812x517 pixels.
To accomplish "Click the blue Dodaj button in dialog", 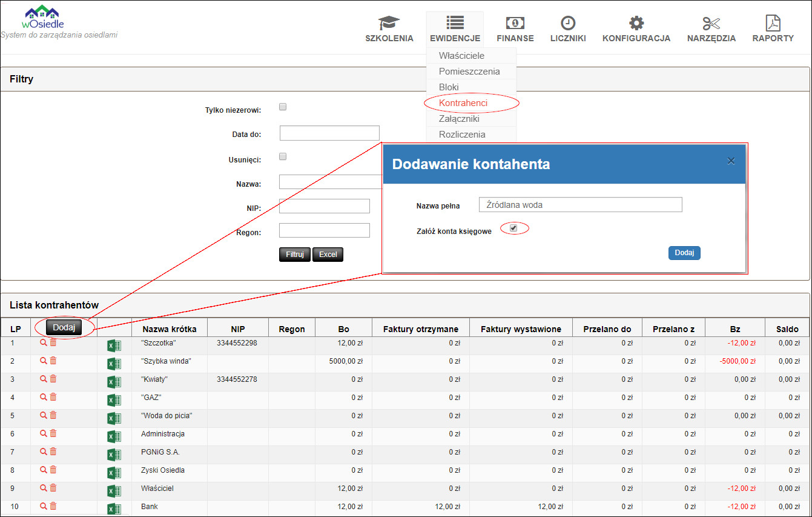I will click(684, 253).
